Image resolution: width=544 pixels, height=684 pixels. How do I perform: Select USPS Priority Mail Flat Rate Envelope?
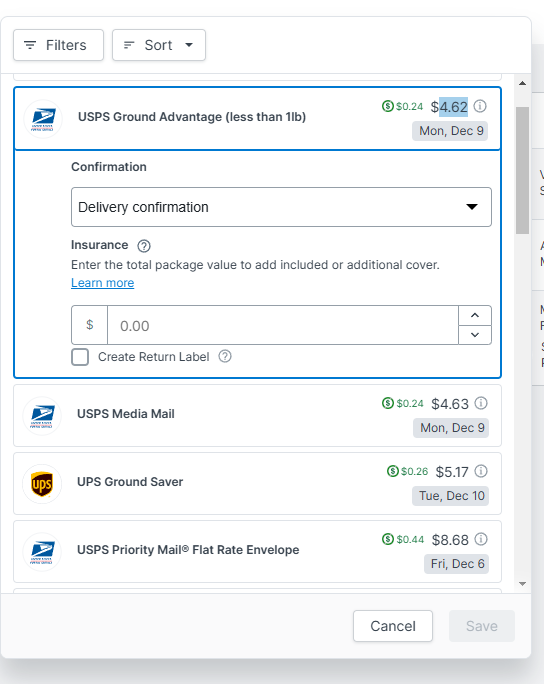click(x=257, y=551)
